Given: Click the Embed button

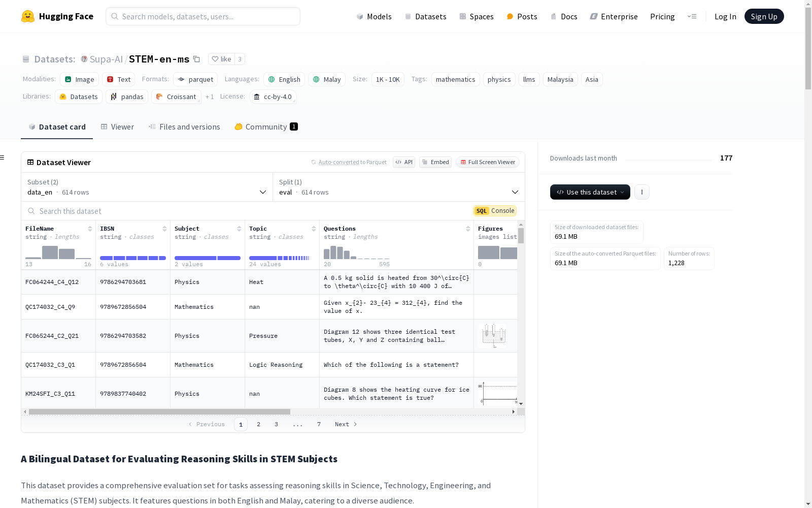Looking at the screenshot, I should (x=435, y=162).
